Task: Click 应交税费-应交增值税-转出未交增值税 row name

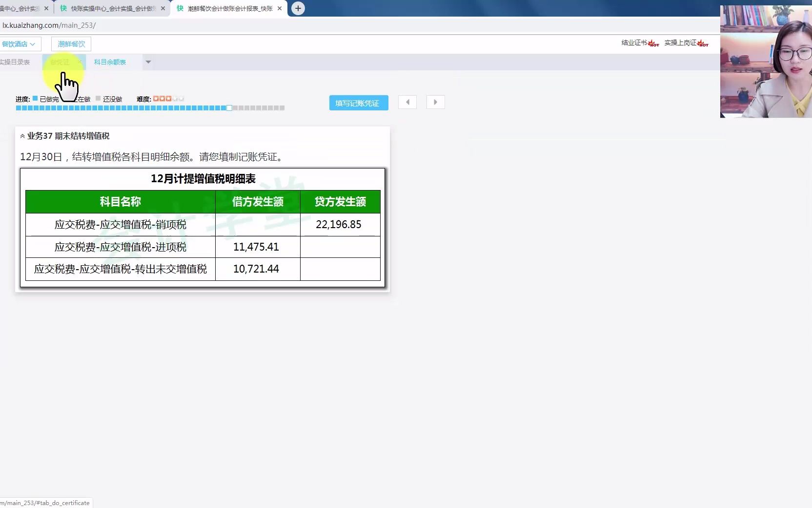Action: [x=121, y=269]
